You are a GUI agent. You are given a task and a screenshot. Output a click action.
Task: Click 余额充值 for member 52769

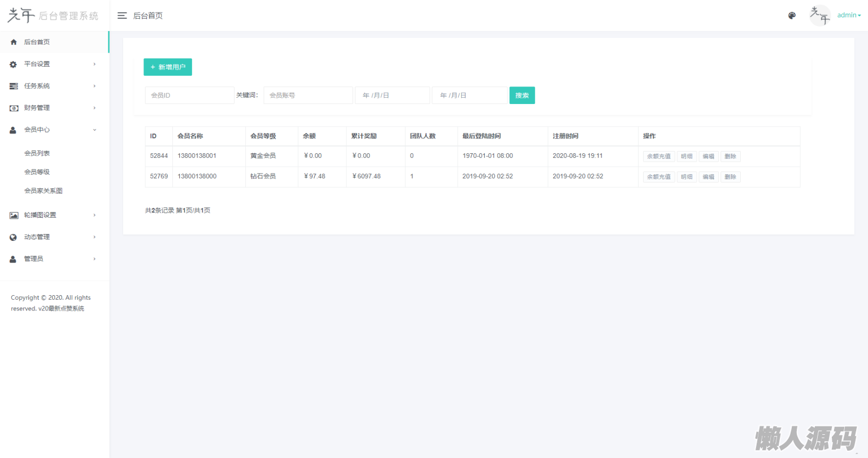(658, 177)
